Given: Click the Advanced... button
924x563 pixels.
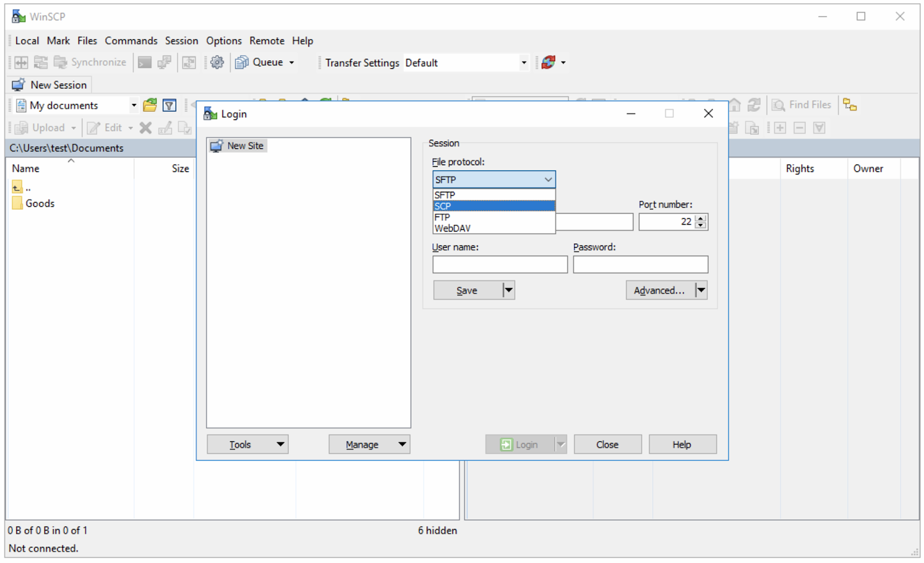Looking at the screenshot, I should click(x=660, y=290).
